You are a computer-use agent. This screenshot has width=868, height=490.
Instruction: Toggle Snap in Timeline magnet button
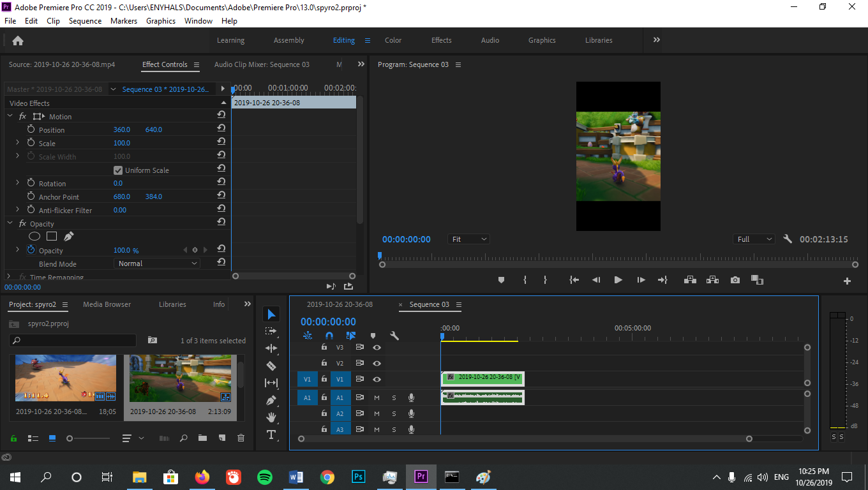[329, 336]
